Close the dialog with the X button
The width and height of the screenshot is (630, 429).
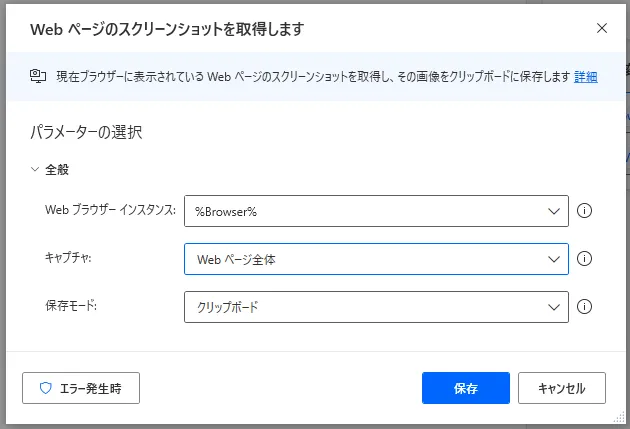coord(601,28)
